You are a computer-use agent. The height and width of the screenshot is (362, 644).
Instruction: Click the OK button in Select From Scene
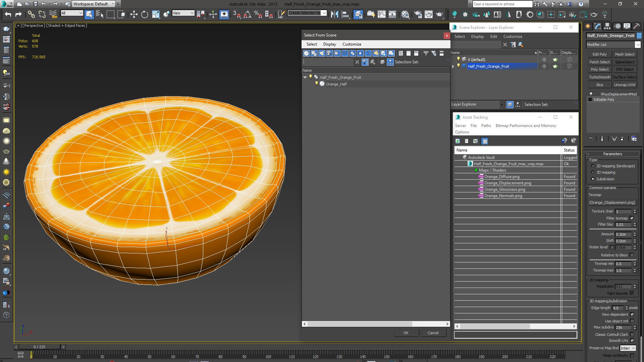tap(406, 333)
